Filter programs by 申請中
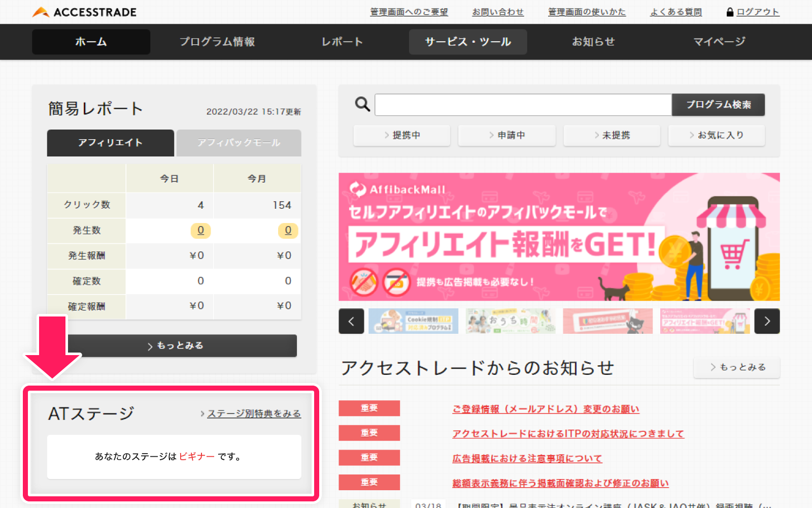The image size is (812, 508). 507,135
